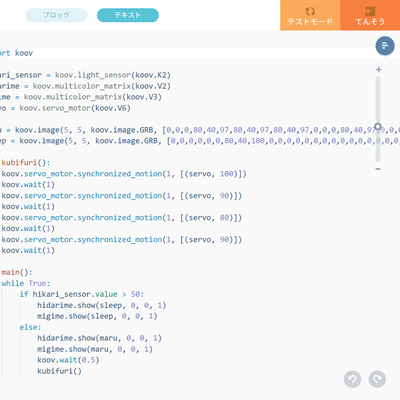Viewport: 400px width, 400px height.
Task: Redo with the curved-arrow icon
Action: [x=377, y=379]
